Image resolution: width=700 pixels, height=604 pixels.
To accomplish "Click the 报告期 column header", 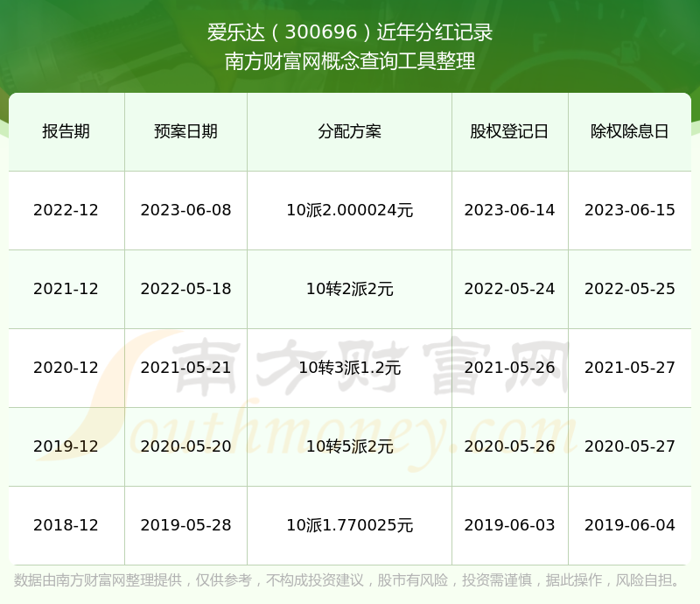I will (x=66, y=131).
